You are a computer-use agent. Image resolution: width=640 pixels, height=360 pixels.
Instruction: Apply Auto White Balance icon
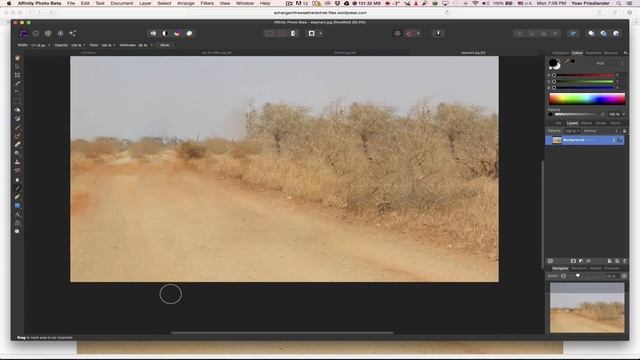[x=189, y=33]
